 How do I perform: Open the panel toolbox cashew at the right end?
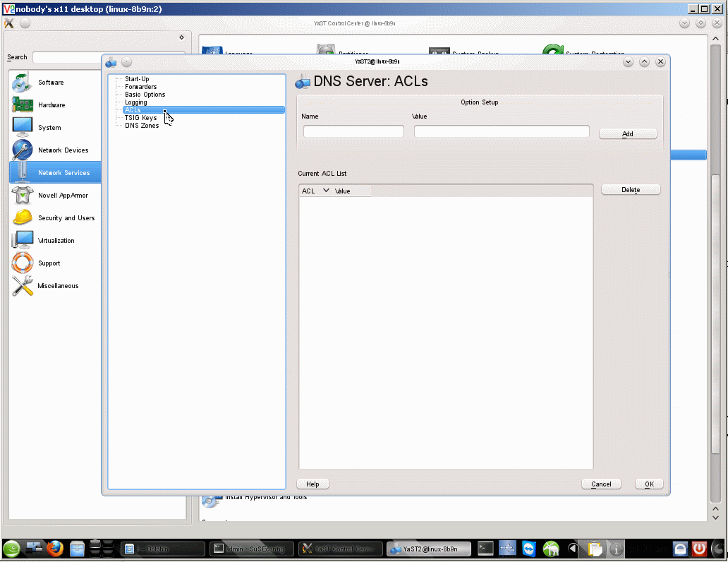click(720, 549)
